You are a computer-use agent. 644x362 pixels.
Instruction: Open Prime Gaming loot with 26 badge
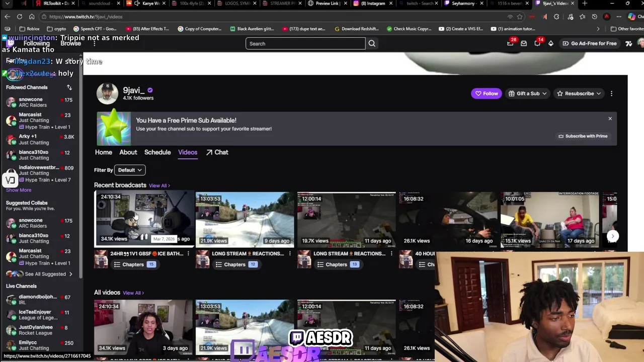click(510, 43)
